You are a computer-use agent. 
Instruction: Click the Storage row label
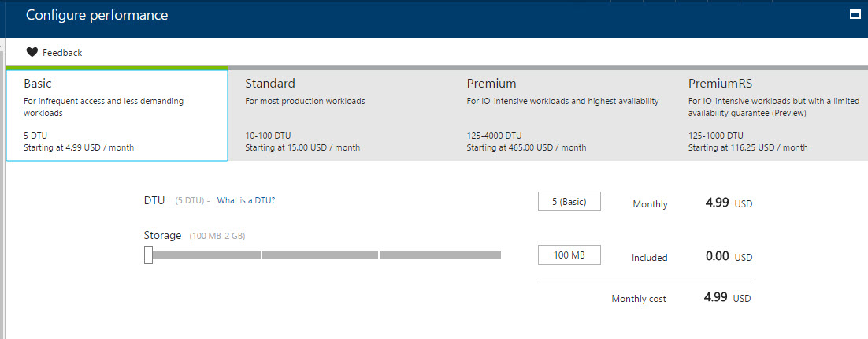[162, 235]
